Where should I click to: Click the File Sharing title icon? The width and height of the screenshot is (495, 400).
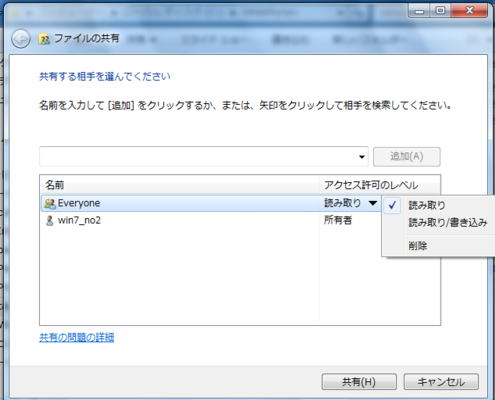tap(44, 39)
